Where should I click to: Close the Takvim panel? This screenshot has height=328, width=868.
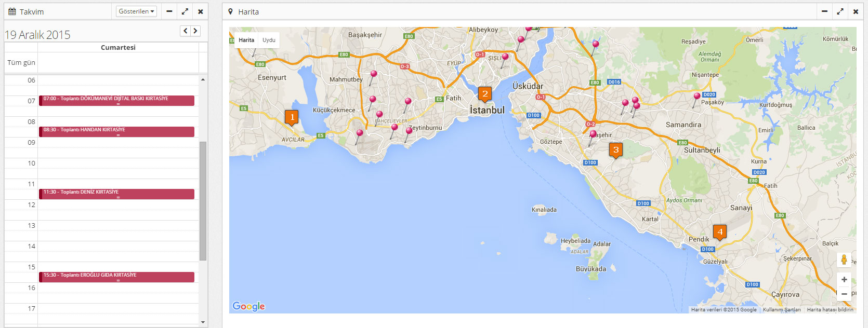tap(201, 11)
